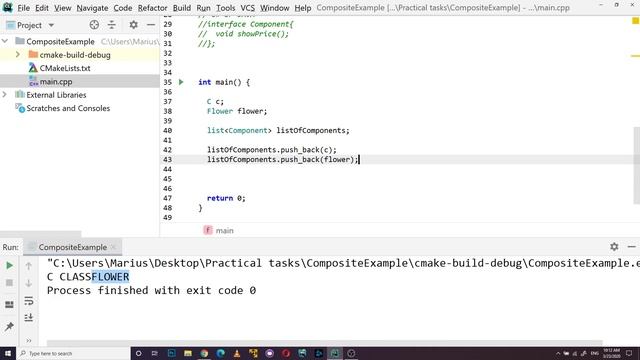Expand External Libraries node
640x360 pixels.
point(5,95)
